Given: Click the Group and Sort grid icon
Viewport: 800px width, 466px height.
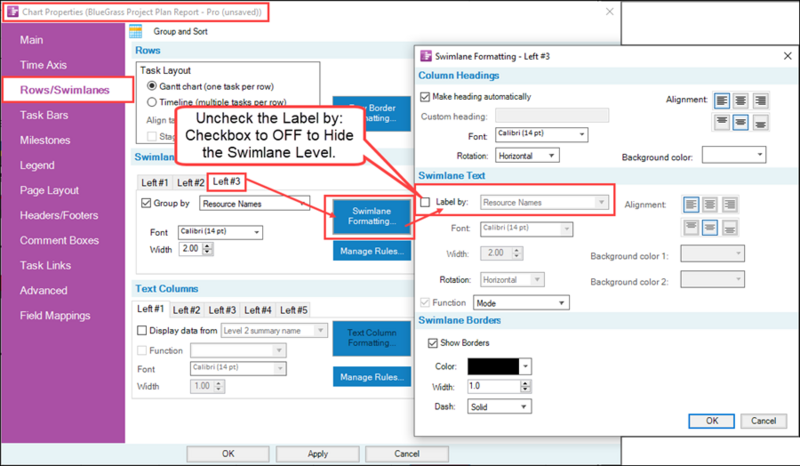Looking at the screenshot, I should coord(136,31).
